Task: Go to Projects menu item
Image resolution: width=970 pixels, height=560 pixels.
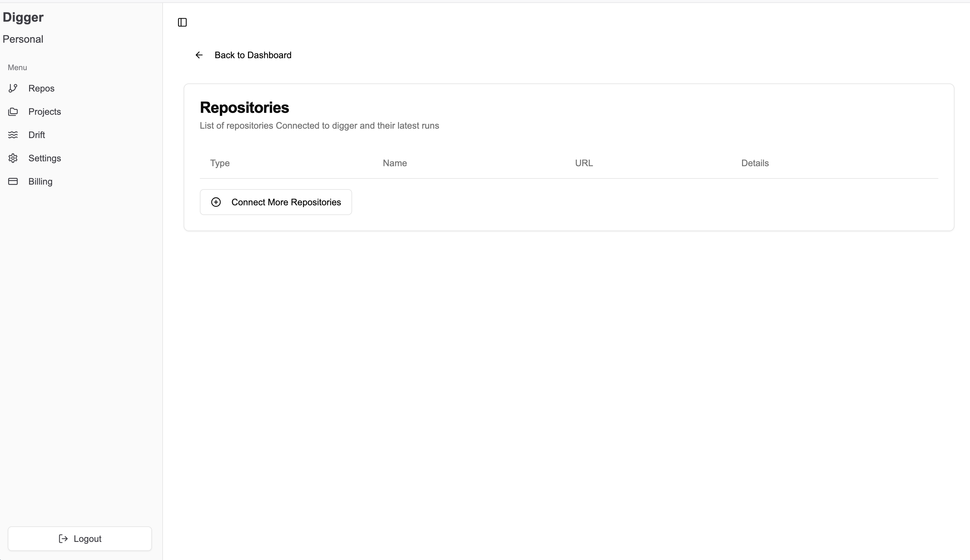Action: (45, 112)
